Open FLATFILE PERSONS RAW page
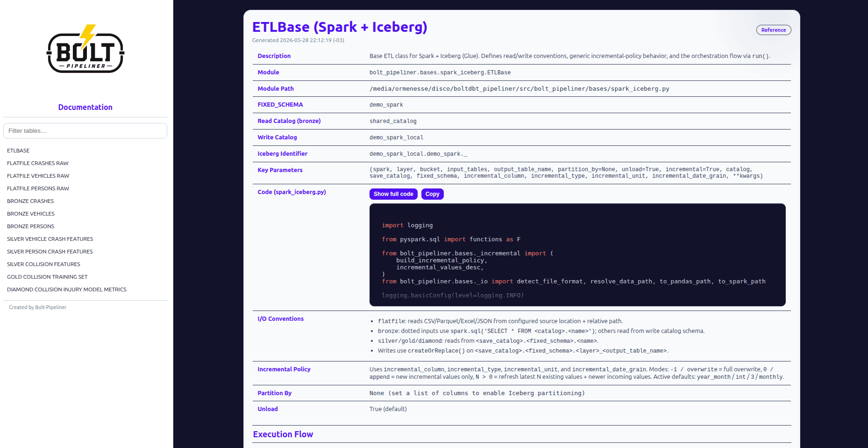The height and width of the screenshot is (448, 868). 38,188
